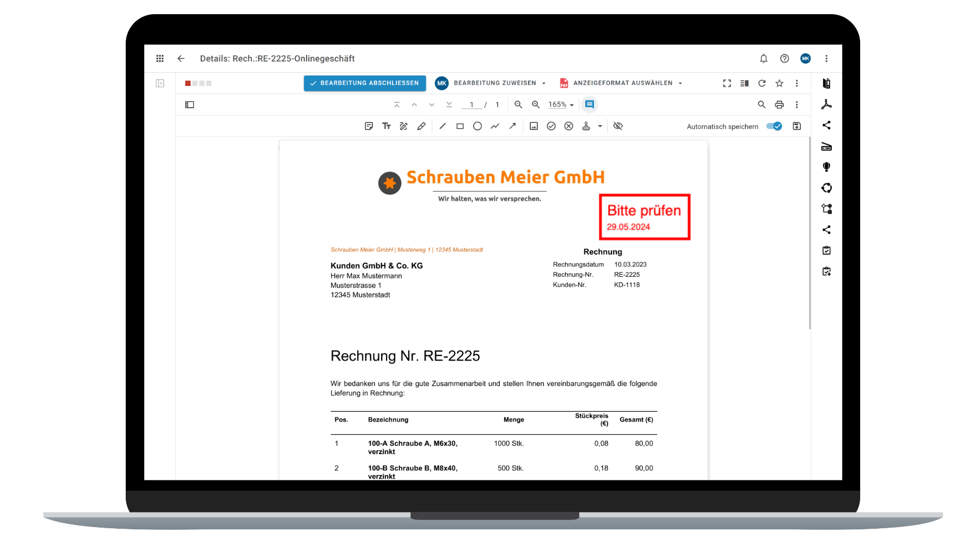Select the stamp tool
The height and width of the screenshot is (544, 980).
click(x=586, y=126)
